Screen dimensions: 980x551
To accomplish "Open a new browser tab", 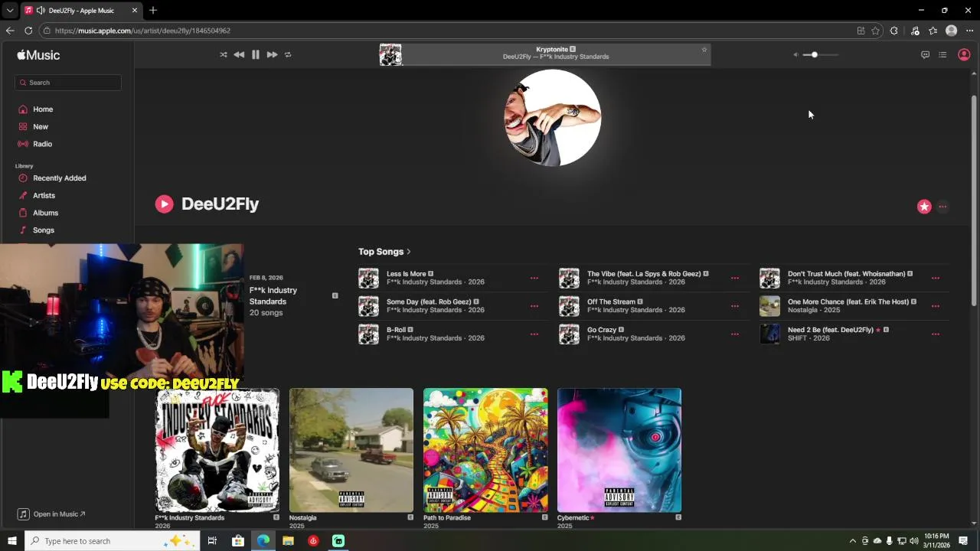I will 153,11.
